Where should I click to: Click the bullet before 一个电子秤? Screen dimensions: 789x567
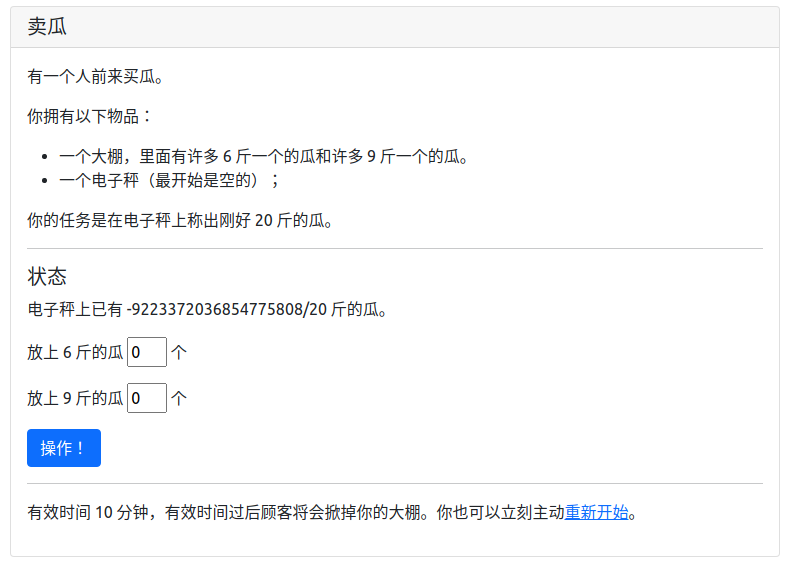coord(45,181)
